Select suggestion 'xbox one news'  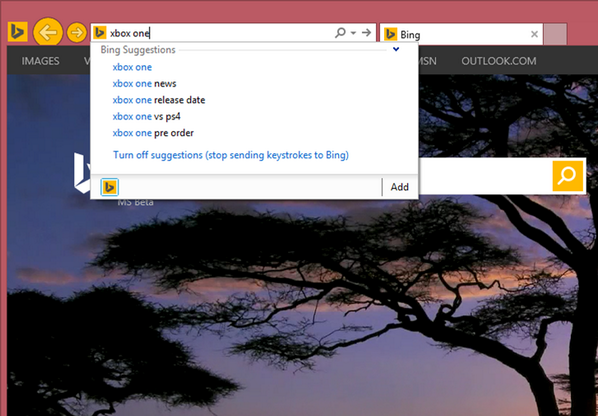pos(144,84)
